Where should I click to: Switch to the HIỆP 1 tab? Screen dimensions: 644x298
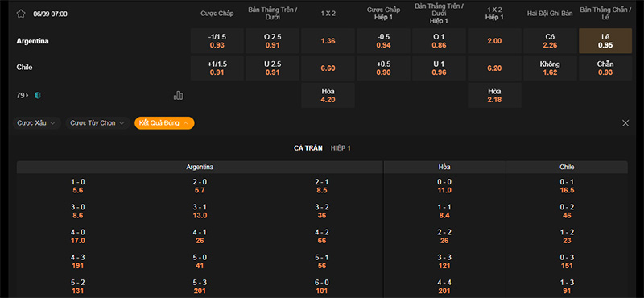click(341, 148)
